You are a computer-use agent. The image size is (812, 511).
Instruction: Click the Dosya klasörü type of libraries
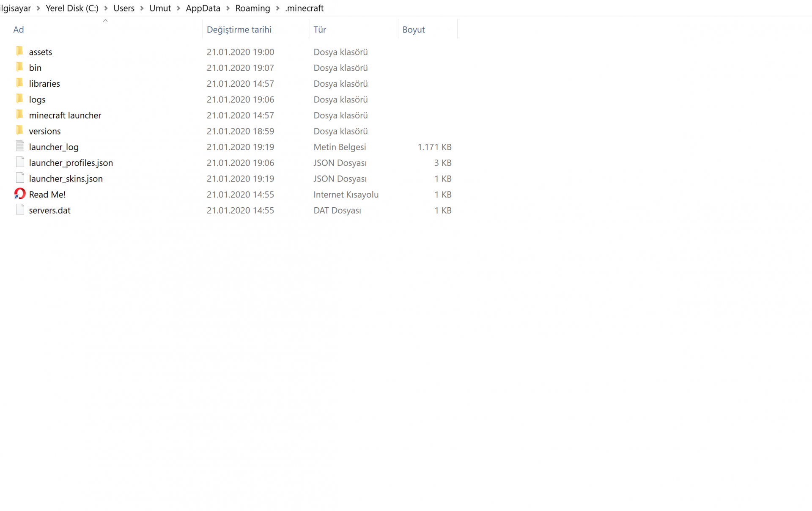coord(341,84)
